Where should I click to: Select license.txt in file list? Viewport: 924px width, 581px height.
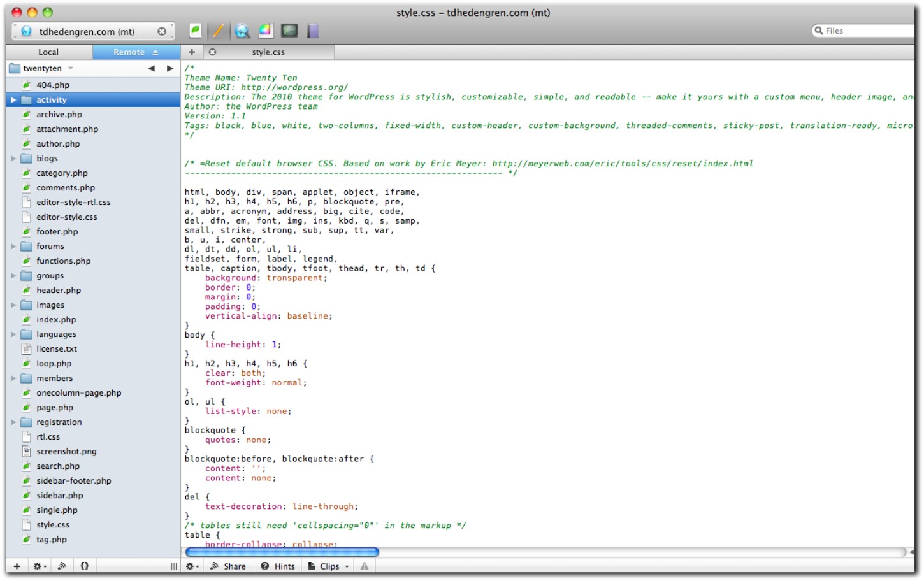(x=93, y=349)
